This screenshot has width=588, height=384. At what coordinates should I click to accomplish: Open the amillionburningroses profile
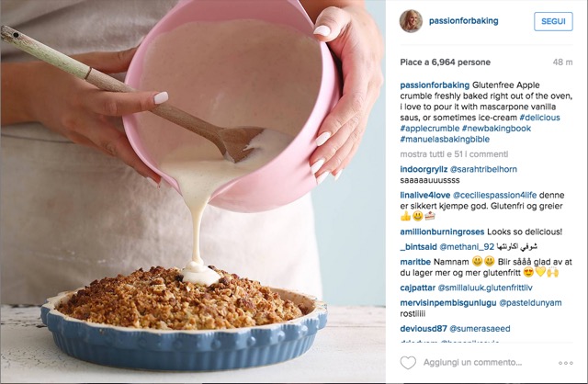point(442,232)
